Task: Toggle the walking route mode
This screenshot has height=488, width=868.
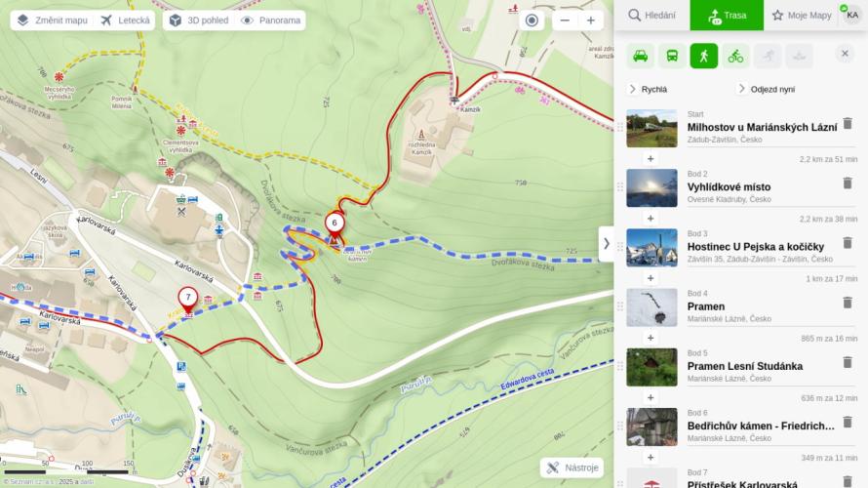Action: click(x=703, y=56)
